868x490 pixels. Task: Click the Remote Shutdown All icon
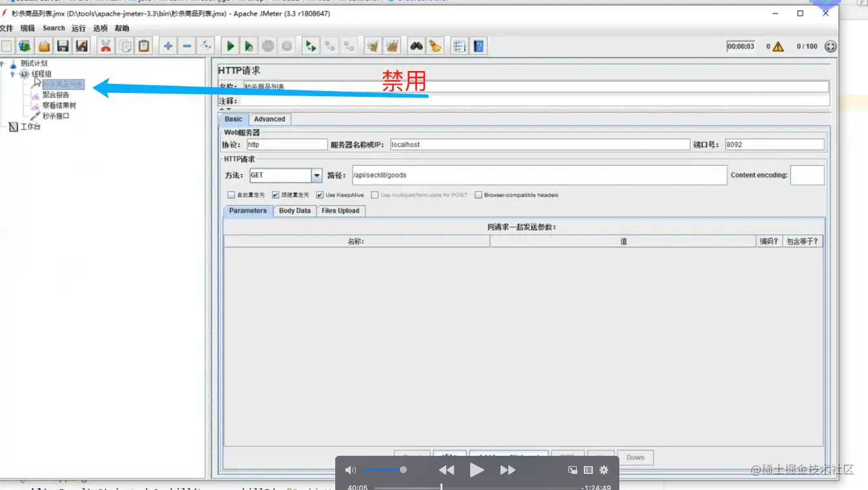point(349,46)
